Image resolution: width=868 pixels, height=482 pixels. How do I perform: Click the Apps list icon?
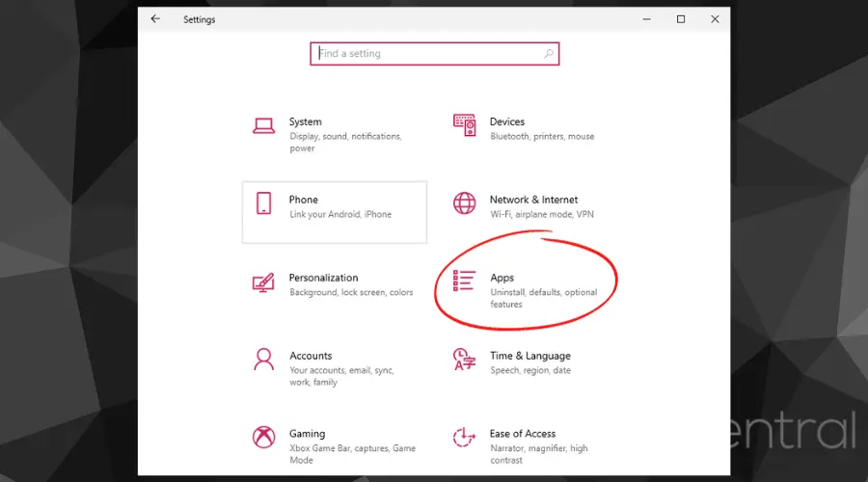[464, 281]
